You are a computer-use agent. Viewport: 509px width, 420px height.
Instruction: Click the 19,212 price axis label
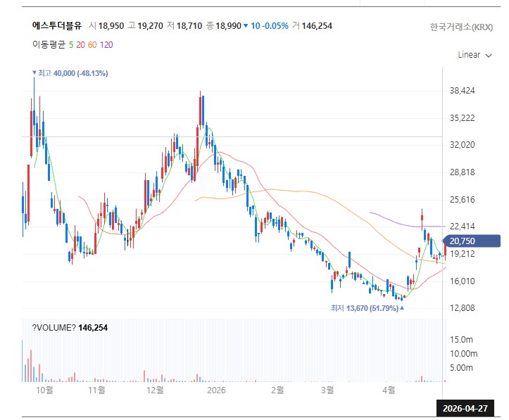coord(463,254)
